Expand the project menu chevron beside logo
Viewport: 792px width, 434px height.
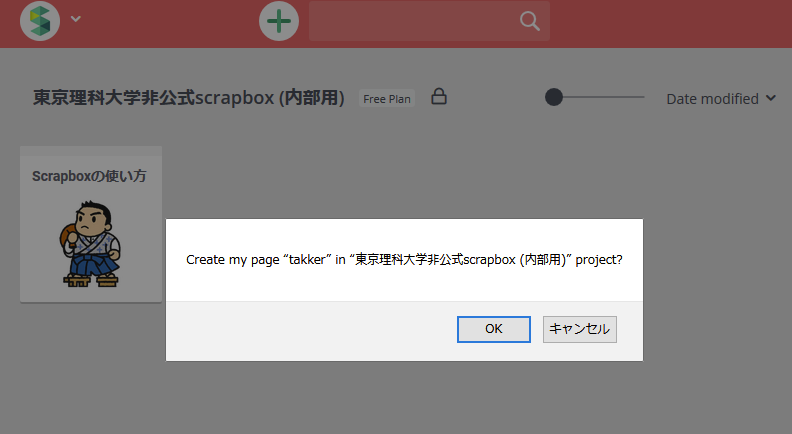pos(76,19)
